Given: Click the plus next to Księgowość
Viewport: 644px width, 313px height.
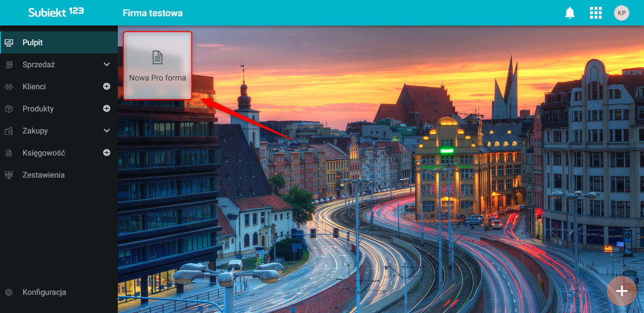Looking at the screenshot, I should (107, 153).
